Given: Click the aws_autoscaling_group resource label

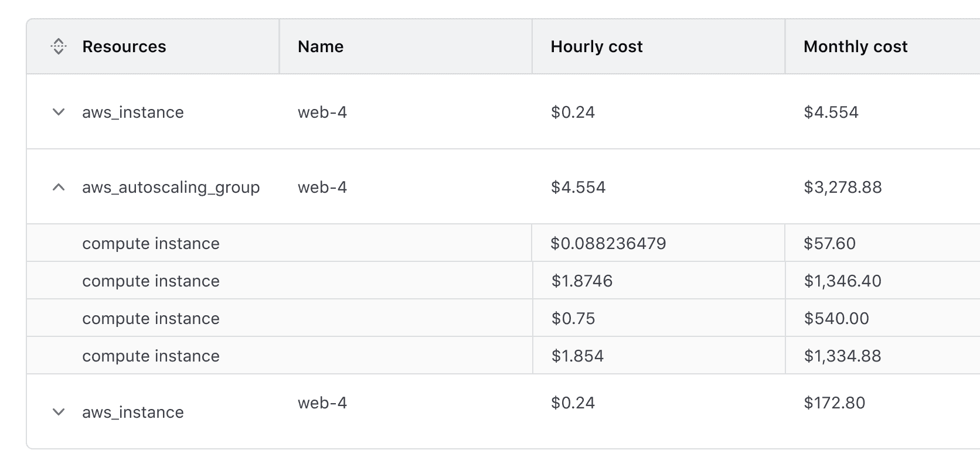Looking at the screenshot, I should (x=171, y=188).
